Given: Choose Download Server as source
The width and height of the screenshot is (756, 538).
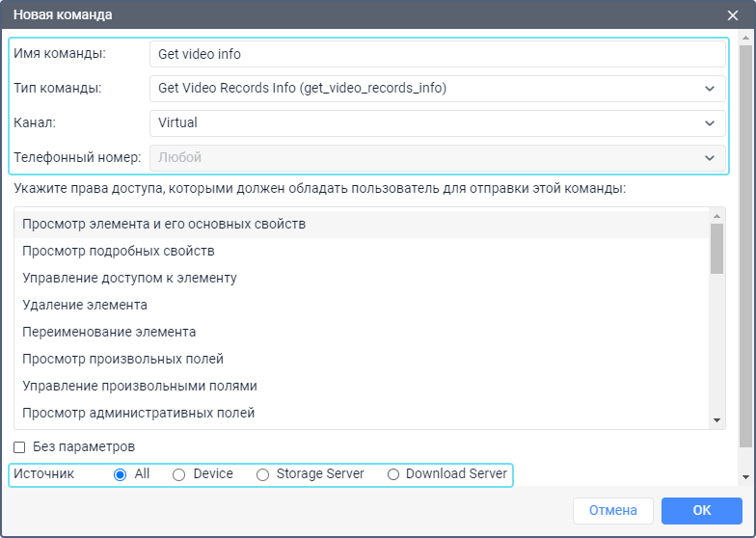Looking at the screenshot, I should pyautogui.click(x=392, y=474).
